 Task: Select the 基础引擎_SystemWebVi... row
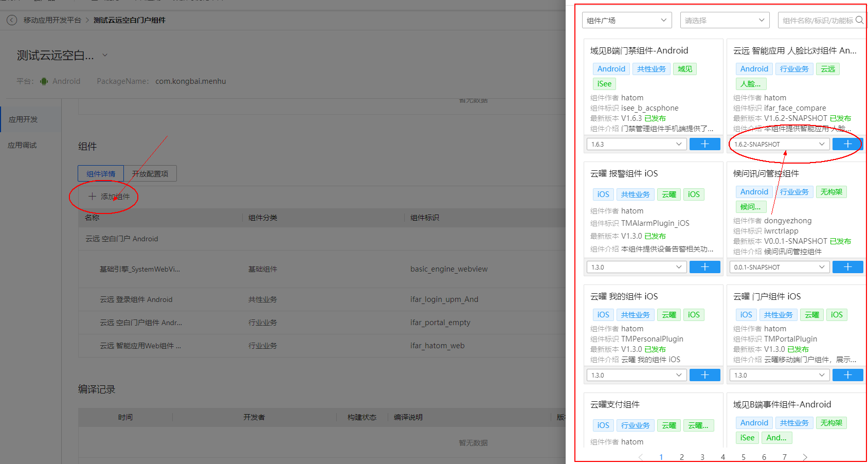[x=322, y=269]
